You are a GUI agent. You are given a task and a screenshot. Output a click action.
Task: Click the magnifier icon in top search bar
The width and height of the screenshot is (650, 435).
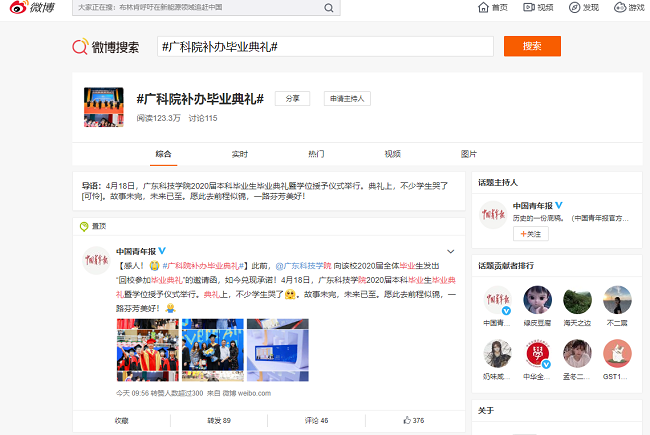coord(329,8)
